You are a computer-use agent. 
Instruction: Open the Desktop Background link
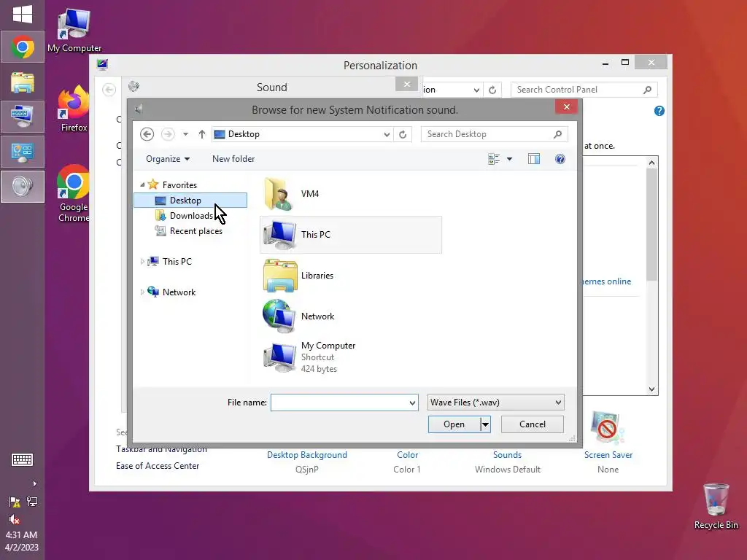(x=307, y=455)
